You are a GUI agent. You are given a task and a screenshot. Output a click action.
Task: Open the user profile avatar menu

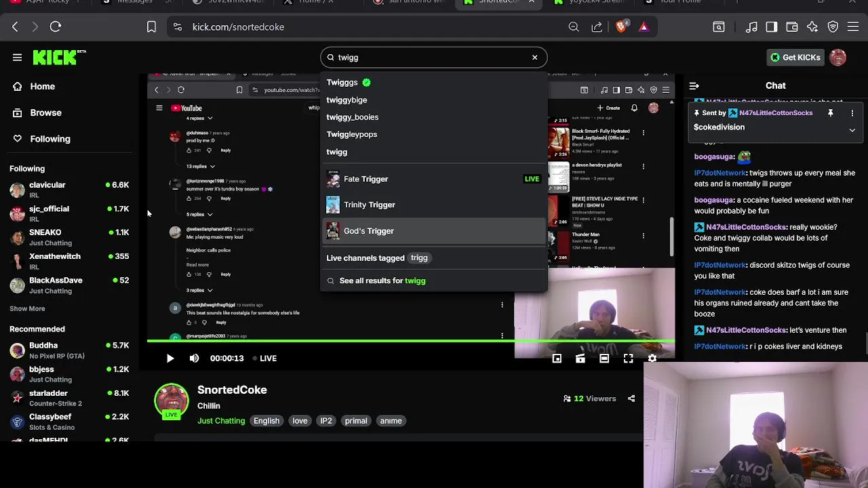tap(838, 58)
